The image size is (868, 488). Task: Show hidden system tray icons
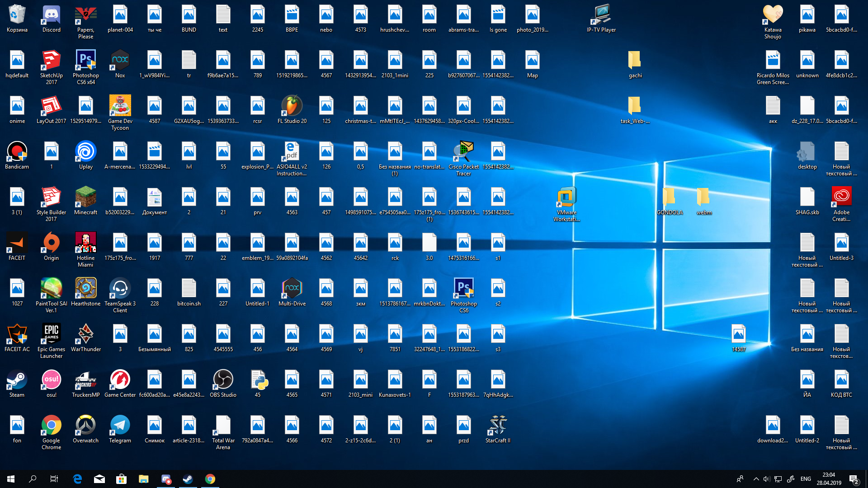click(756, 479)
